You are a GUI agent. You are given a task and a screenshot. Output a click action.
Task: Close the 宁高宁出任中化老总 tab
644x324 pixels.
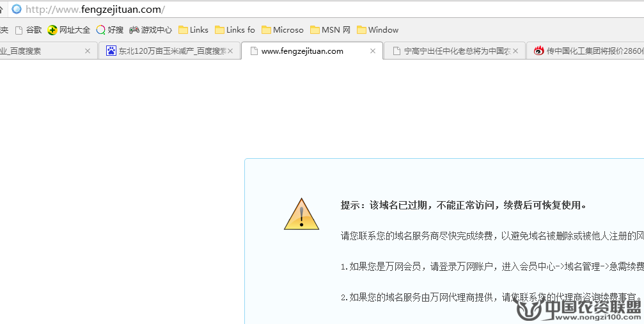pyautogui.click(x=515, y=51)
